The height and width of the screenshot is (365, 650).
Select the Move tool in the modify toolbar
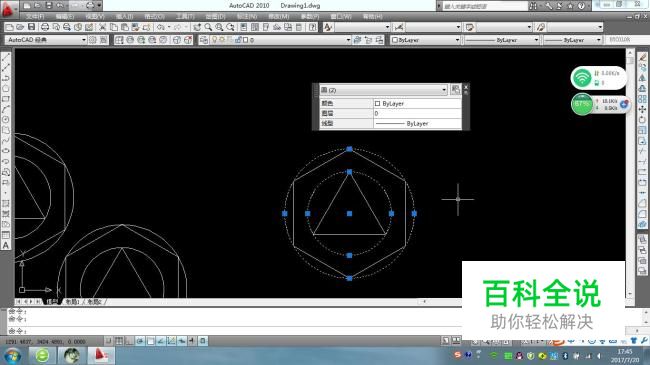point(642,110)
